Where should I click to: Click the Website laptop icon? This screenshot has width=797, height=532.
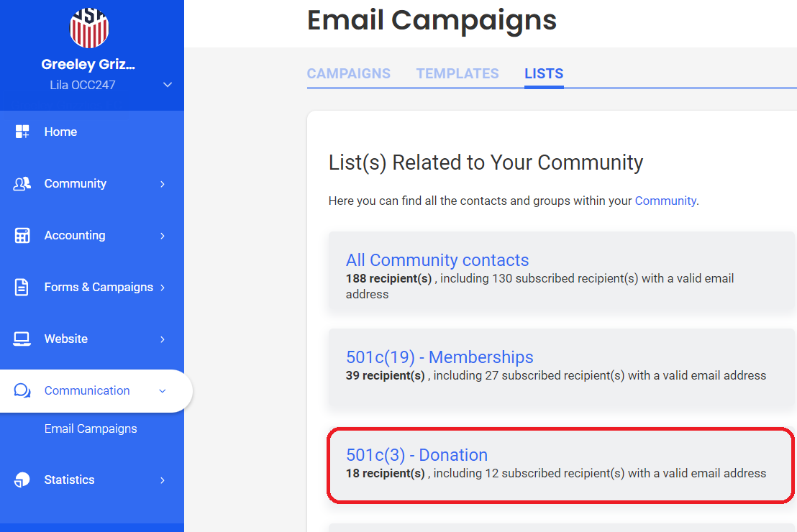(x=22, y=339)
